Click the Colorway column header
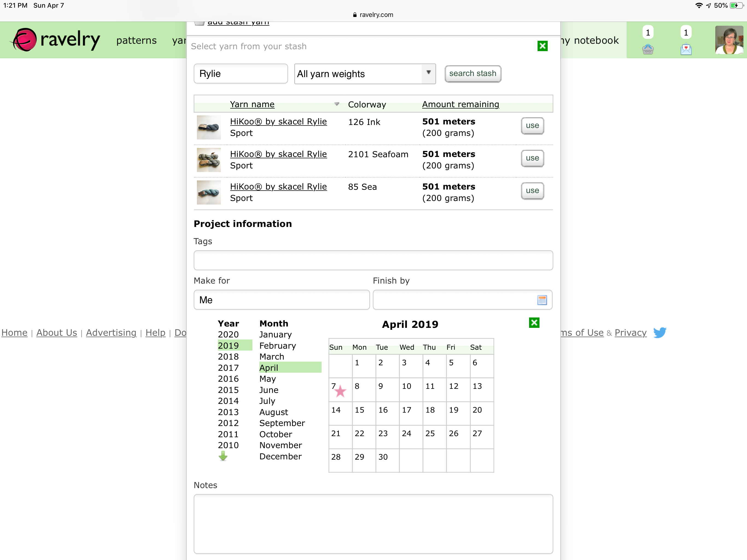Image resolution: width=747 pixels, height=560 pixels. click(x=367, y=104)
